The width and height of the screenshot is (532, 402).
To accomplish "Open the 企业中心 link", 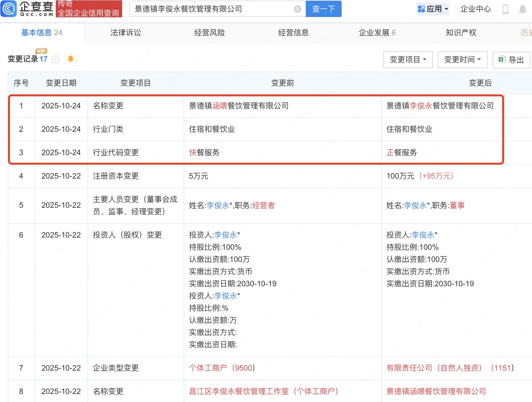I will [x=475, y=9].
